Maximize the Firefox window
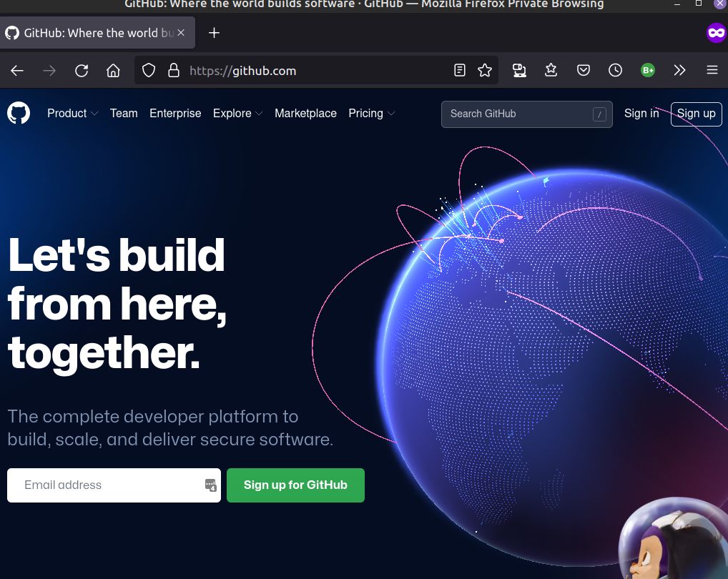Image resolution: width=728 pixels, height=579 pixels. point(698,4)
